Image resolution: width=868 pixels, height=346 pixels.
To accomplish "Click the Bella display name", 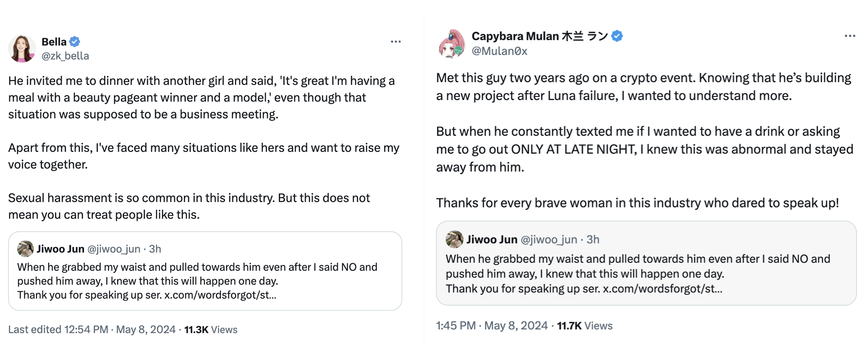I will click(54, 42).
